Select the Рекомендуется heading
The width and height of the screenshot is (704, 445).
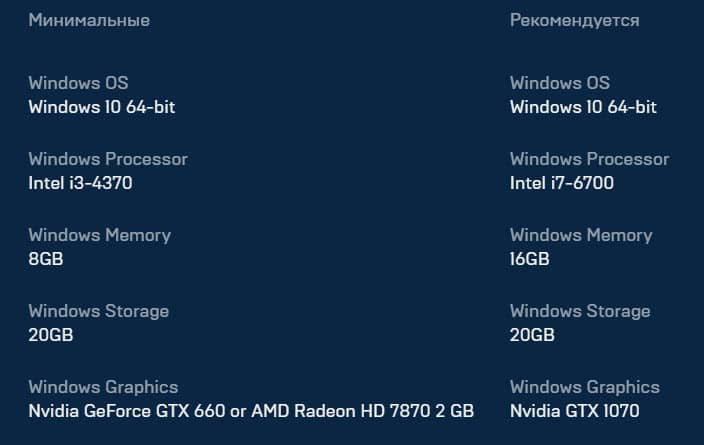pyautogui.click(x=574, y=21)
